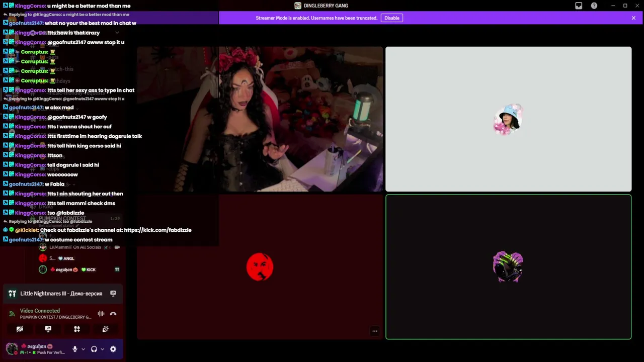644x362 pixels.
Task: Open User Settings gear
Action: 113,349
